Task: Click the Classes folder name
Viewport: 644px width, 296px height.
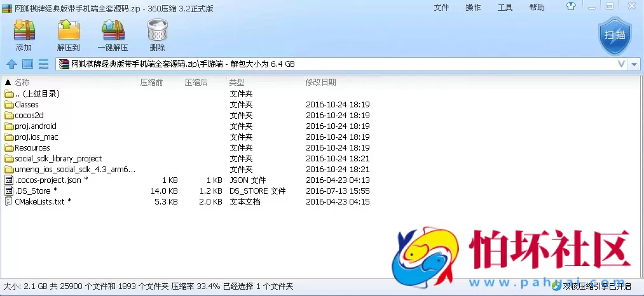Action: (x=27, y=104)
